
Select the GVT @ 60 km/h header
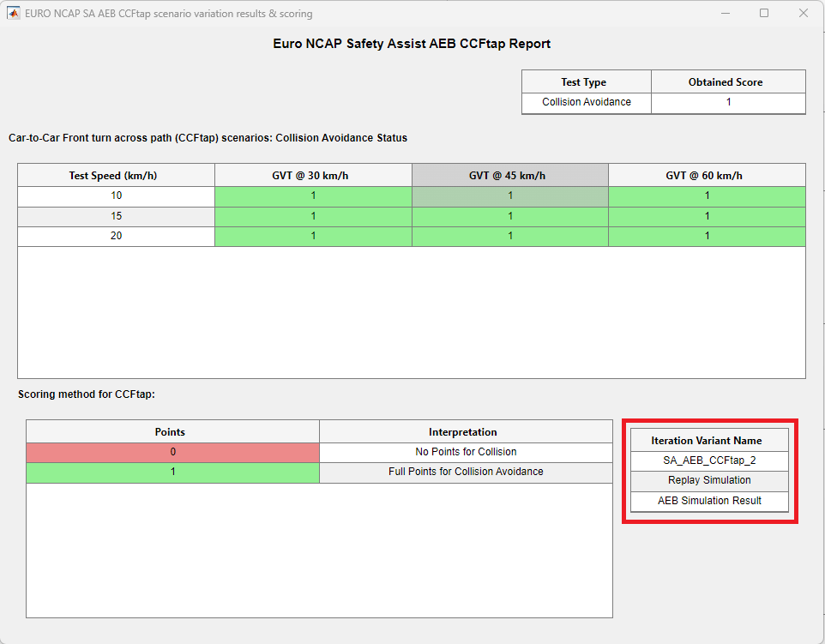707,175
